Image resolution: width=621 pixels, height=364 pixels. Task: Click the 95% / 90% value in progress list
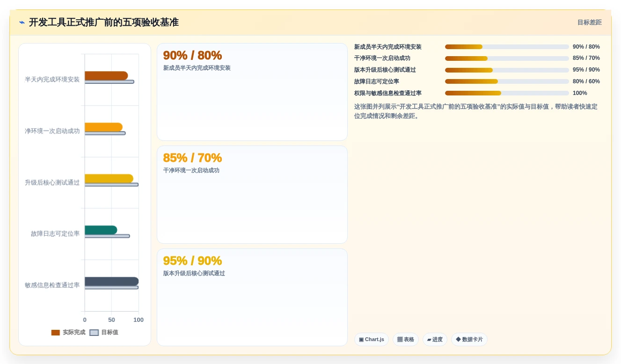(586, 70)
